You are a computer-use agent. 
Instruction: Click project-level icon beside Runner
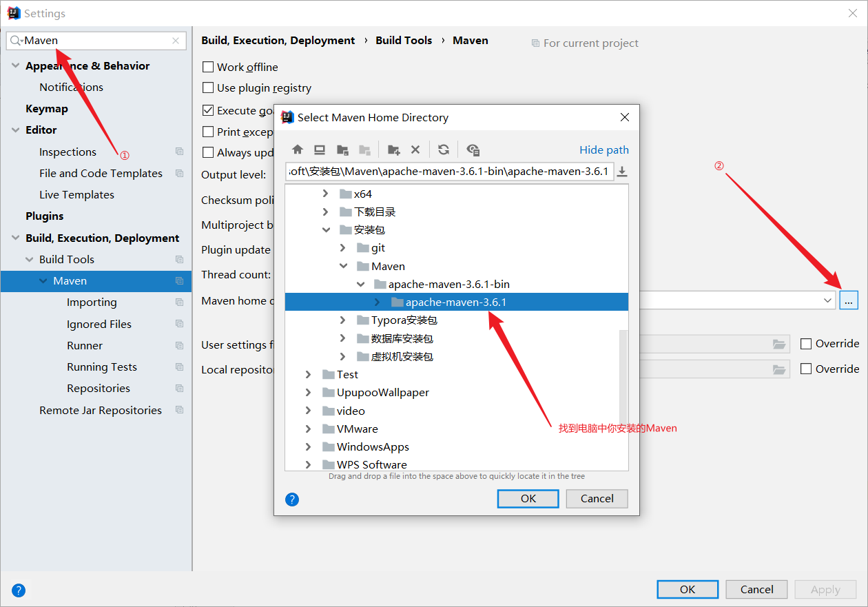point(180,345)
